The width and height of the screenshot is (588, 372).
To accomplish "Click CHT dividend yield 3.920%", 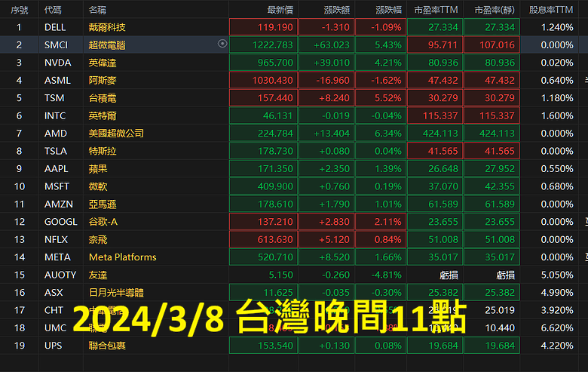I will pos(557,310).
